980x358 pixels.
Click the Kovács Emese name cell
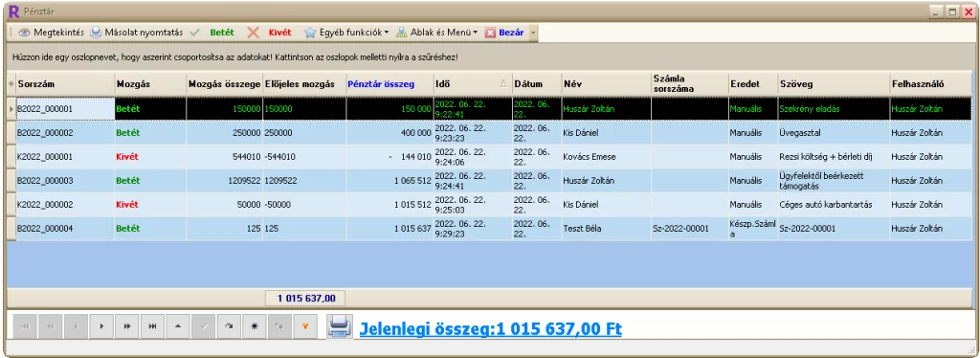pos(606,156)
